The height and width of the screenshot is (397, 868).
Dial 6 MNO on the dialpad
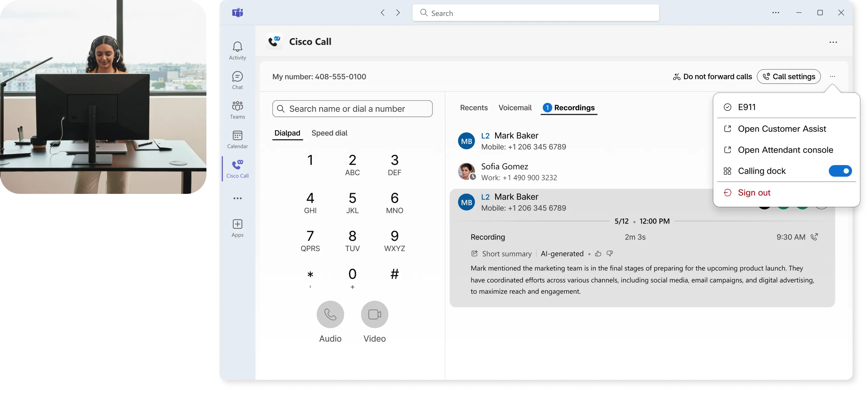click(x=394, y=203)
